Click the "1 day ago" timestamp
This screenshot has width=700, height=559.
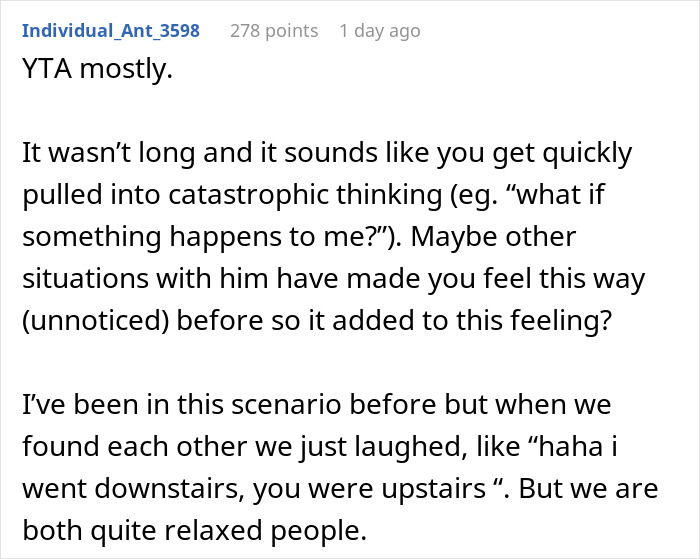[x=380, y=31]
